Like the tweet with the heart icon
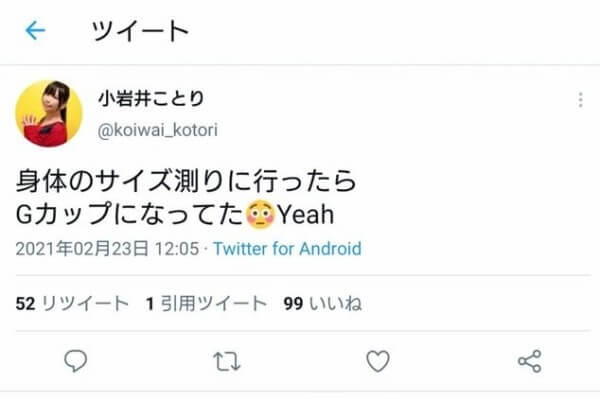The image size is (600, 399). click(378, 361)
